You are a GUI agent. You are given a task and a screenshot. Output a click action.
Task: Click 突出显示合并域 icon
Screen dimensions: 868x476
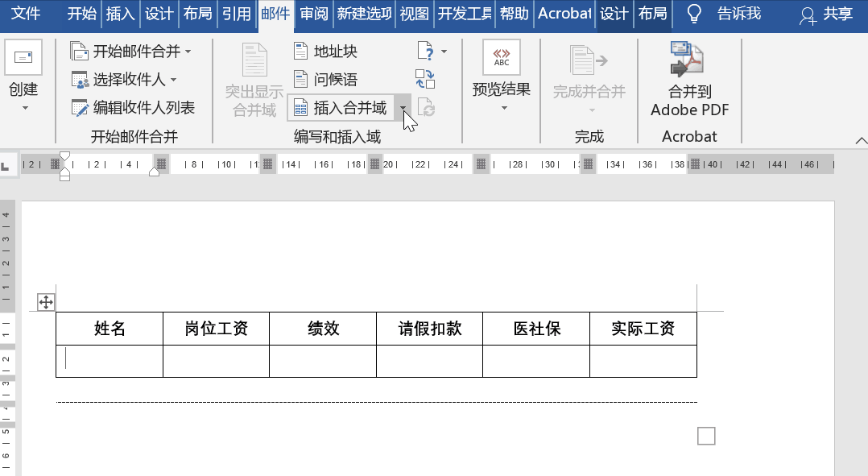tap(254, 60)
